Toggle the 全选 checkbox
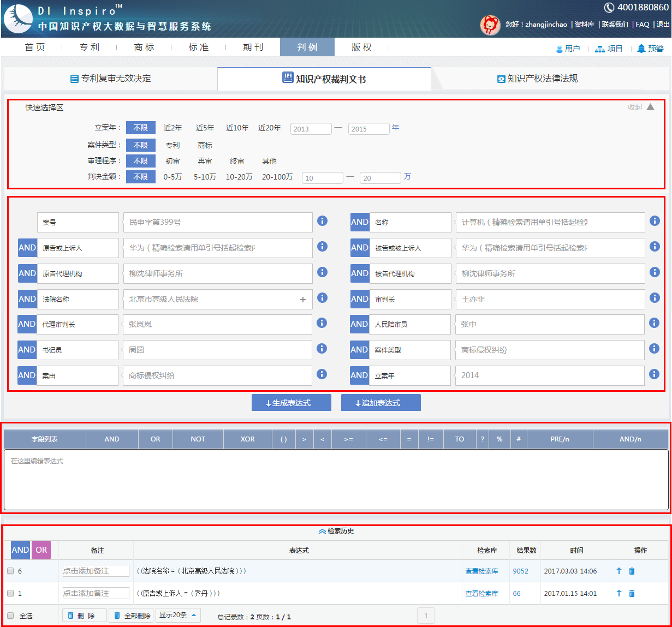The height and width of the screenshot is (627, 672). (10, 616)
